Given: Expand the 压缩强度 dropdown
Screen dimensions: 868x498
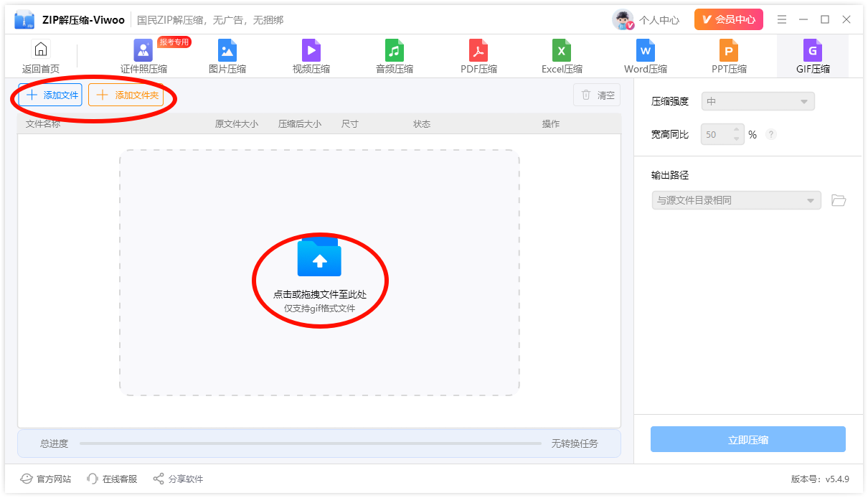Looking at the screenshot, I should coord(758,101).
